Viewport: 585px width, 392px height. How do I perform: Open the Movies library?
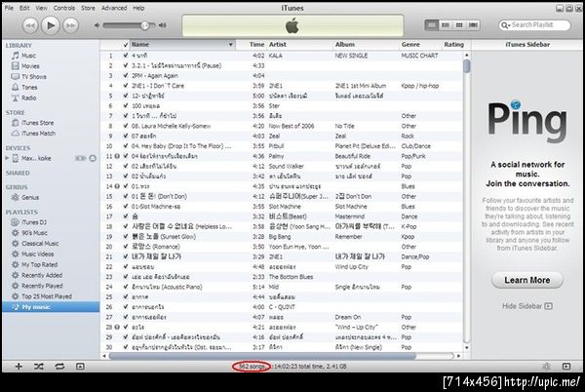pos(30,66)
